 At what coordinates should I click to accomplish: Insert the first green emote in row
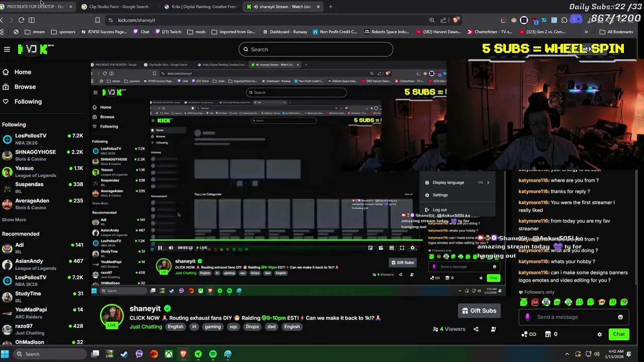(524, 302)
